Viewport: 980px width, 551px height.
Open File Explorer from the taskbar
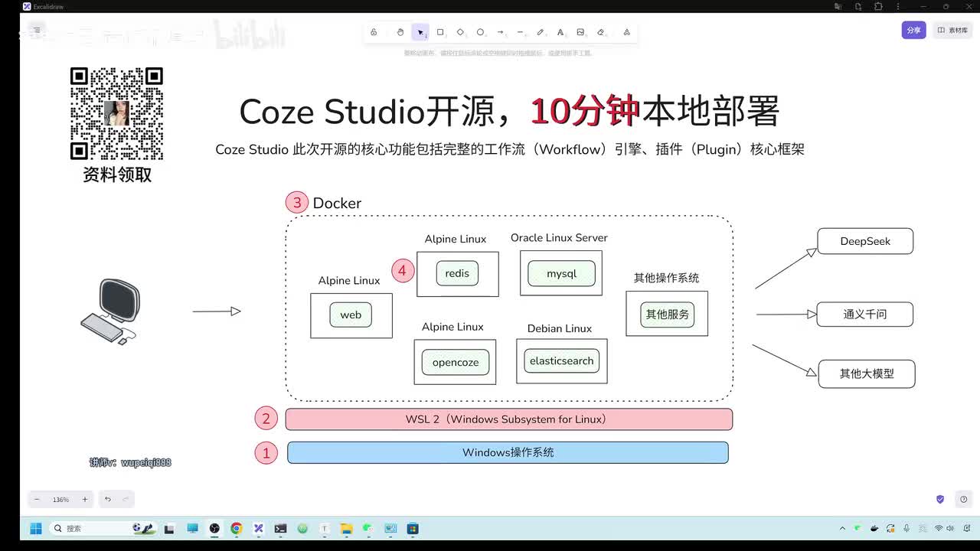[x=346, y=528]
